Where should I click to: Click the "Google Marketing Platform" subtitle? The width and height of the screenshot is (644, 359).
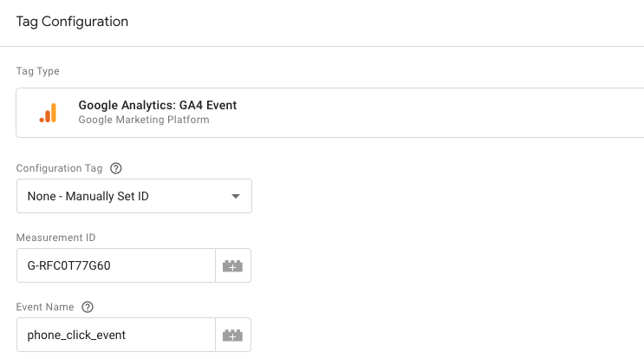pyautogui.click(x=143, y=120)
